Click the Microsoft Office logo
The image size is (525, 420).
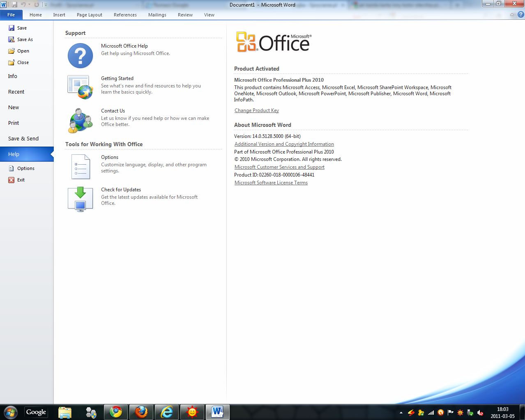pyautogui.click(x=274, y=42)
